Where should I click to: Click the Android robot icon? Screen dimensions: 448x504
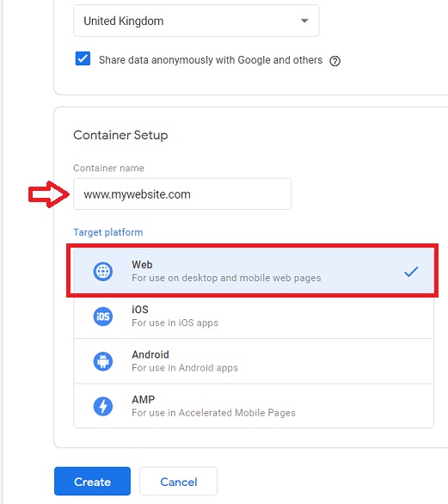coord(103,361)
